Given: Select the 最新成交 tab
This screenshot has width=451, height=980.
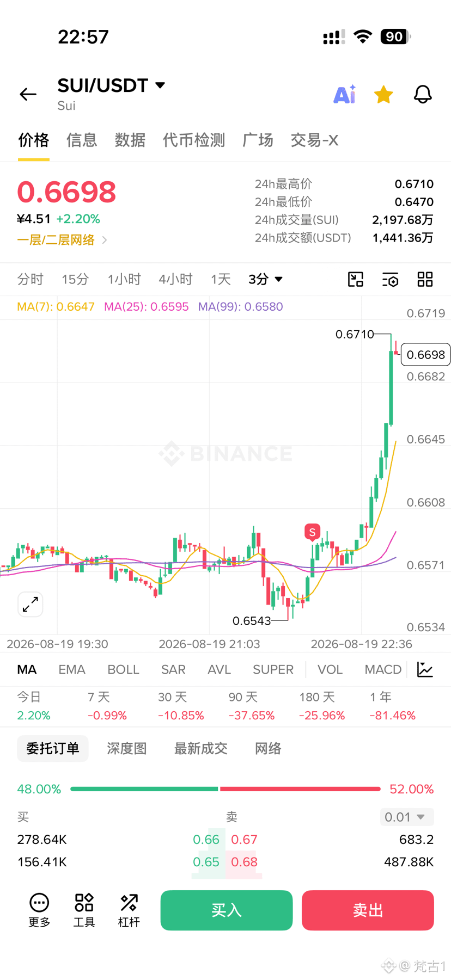Looking at the screenshot, I should point(200,749).
